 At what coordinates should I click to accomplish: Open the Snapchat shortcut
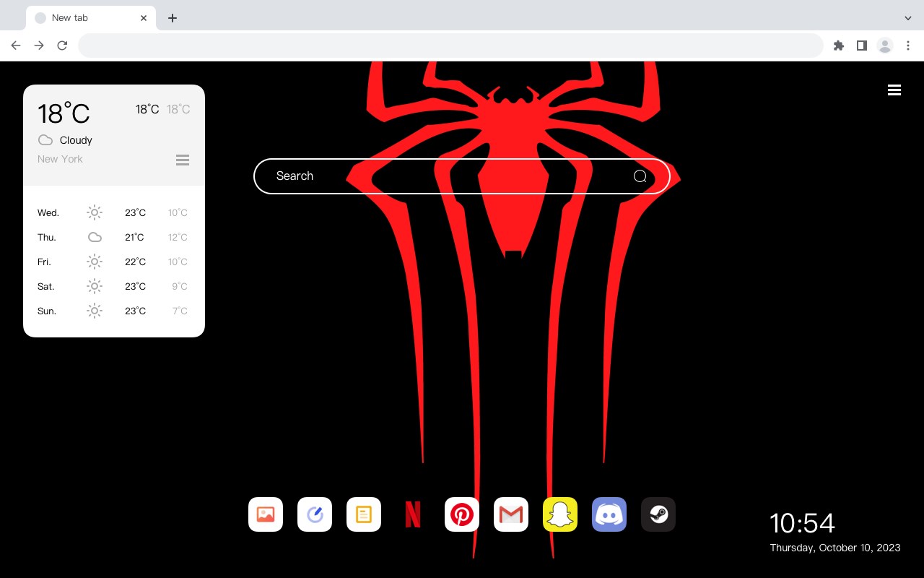pos(560,514)
